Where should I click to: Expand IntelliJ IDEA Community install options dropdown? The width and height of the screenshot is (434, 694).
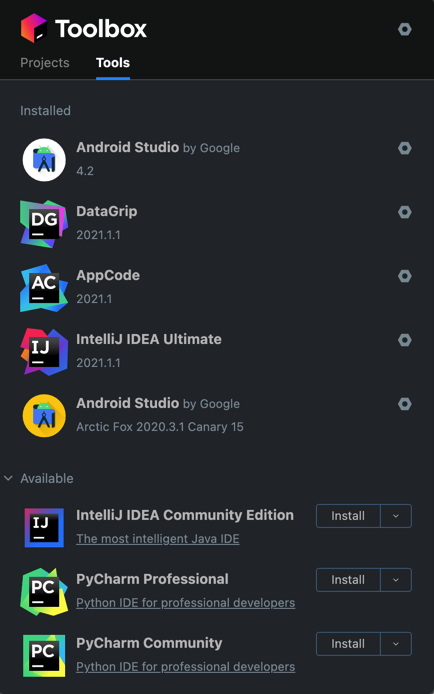point(396,516)
